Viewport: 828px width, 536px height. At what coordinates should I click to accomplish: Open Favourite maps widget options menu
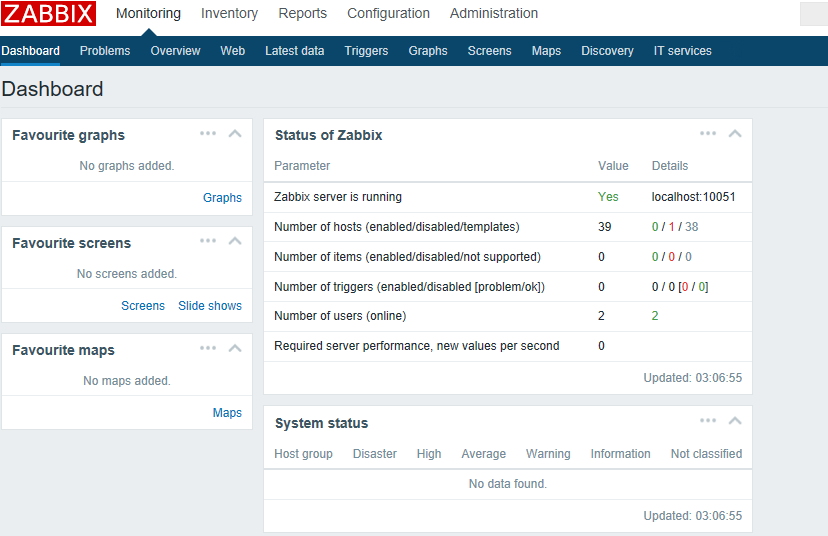point(208,348)
